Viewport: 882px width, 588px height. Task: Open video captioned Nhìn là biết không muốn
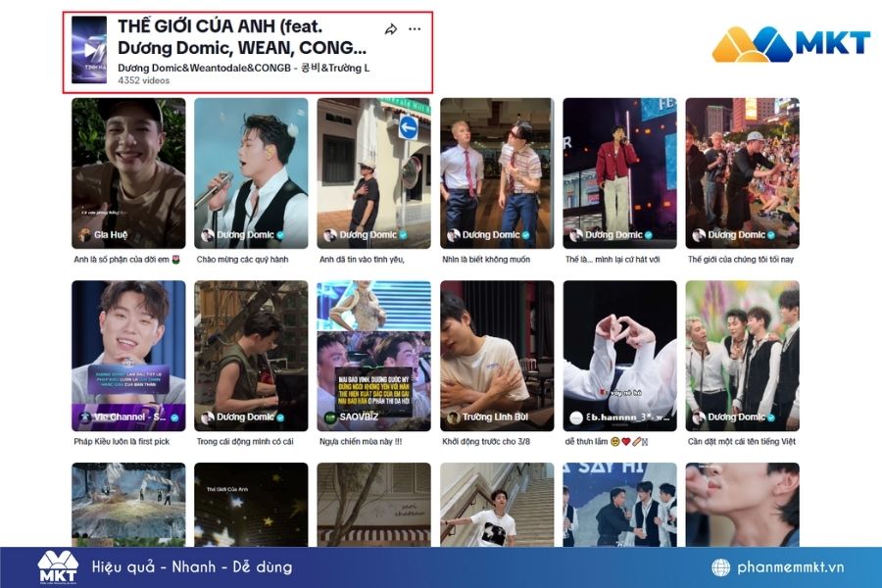[497, 173]
